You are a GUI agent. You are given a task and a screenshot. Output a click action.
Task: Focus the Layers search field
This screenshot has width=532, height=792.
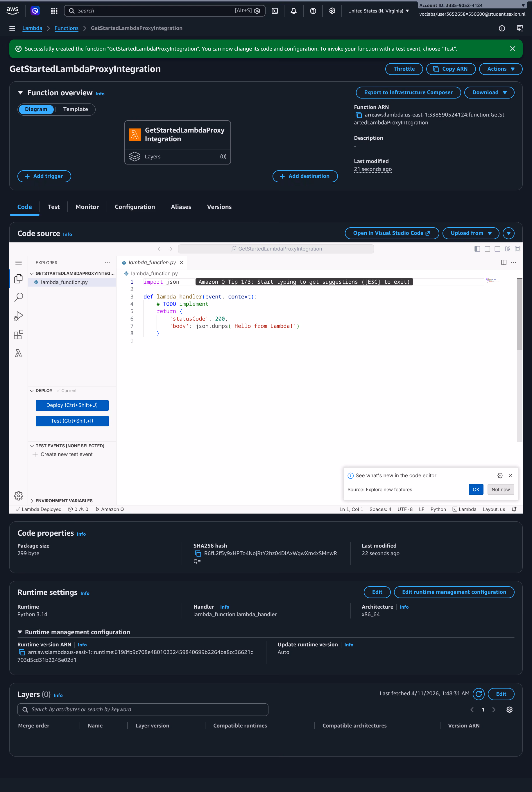point(143,709)
